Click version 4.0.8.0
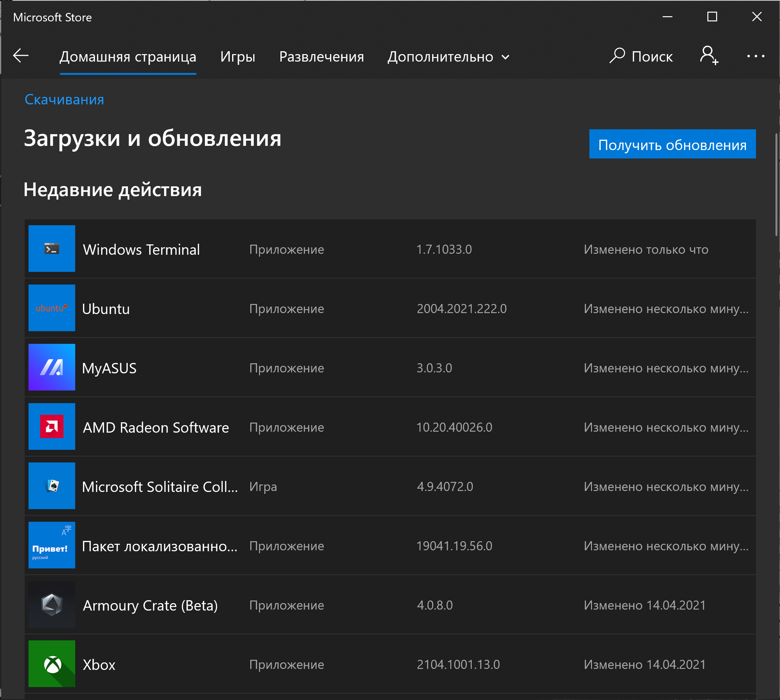Screen dimensions: 780x700 [x=435, y=605]
